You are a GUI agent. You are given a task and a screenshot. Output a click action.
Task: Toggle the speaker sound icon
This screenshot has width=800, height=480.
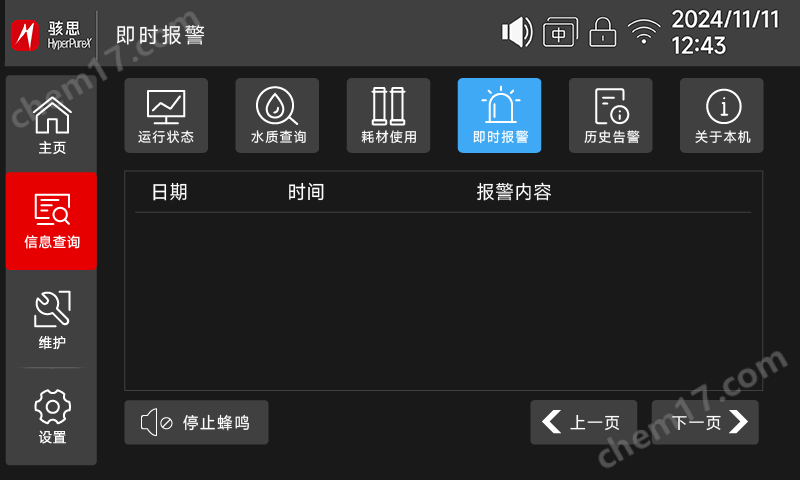point(517,32)
